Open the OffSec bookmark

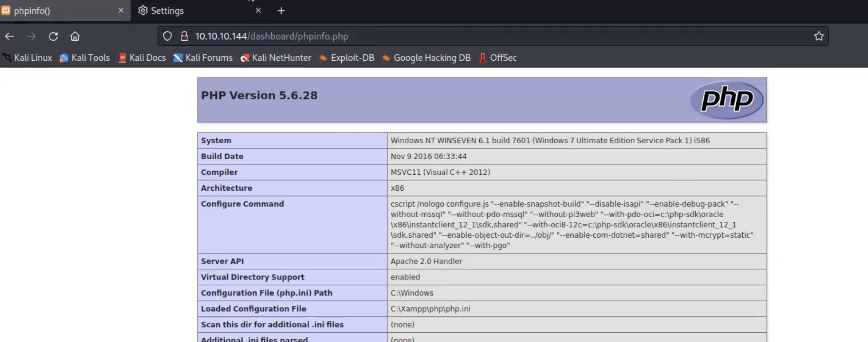point(497,58)
